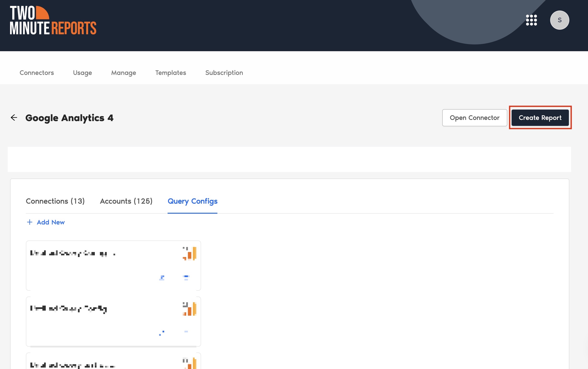Switch to the Connections (13) tab
Image resolution: width=588 pixels, height=369 pixels.
(x=55, y=201)
